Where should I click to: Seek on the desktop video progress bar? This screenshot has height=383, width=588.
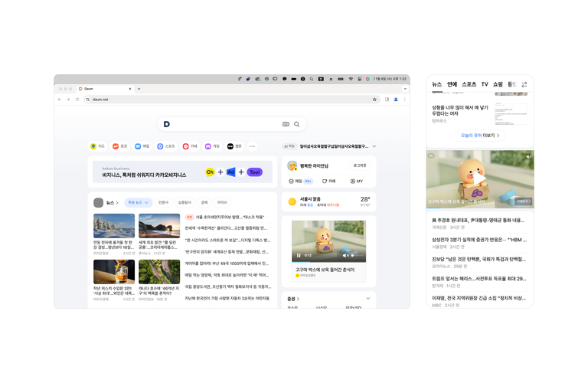(x=329, y=261)
